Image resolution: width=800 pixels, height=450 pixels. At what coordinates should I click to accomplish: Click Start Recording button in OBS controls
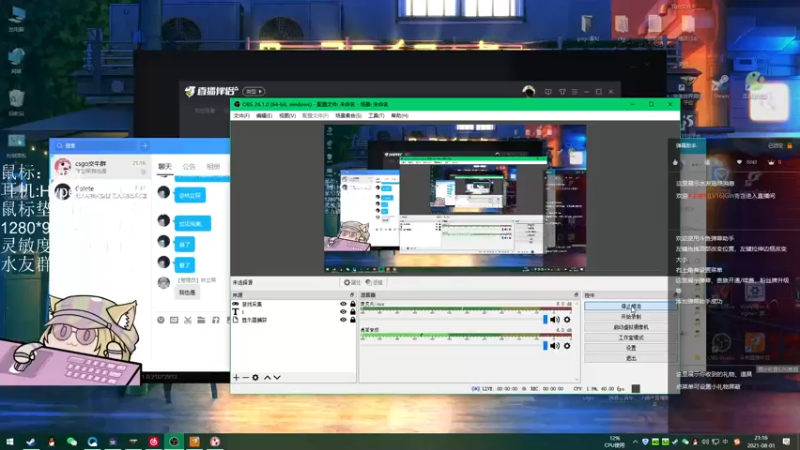coord(631,317)
